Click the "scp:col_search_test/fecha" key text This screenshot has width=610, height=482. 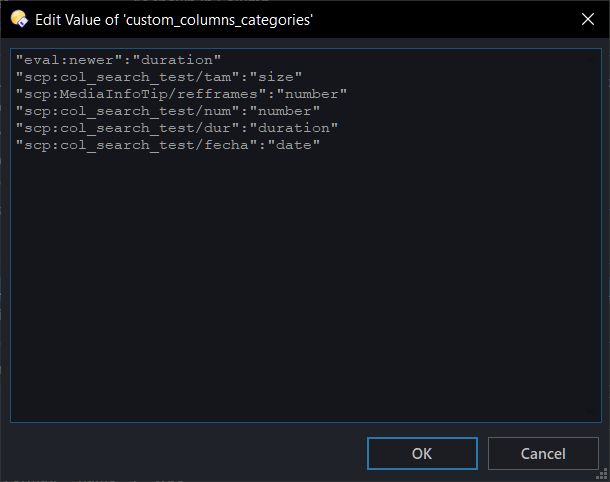click(x=137, y=145)
